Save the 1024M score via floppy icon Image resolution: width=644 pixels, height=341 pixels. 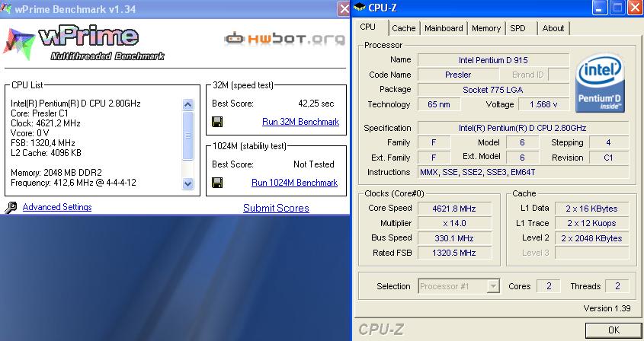tap(217, 183)
